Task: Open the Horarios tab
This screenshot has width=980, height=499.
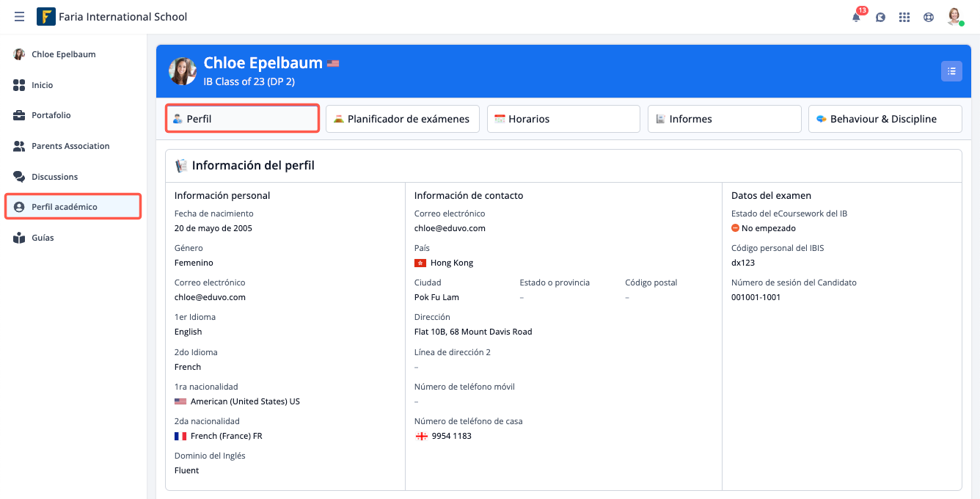Action: point(563,119)
